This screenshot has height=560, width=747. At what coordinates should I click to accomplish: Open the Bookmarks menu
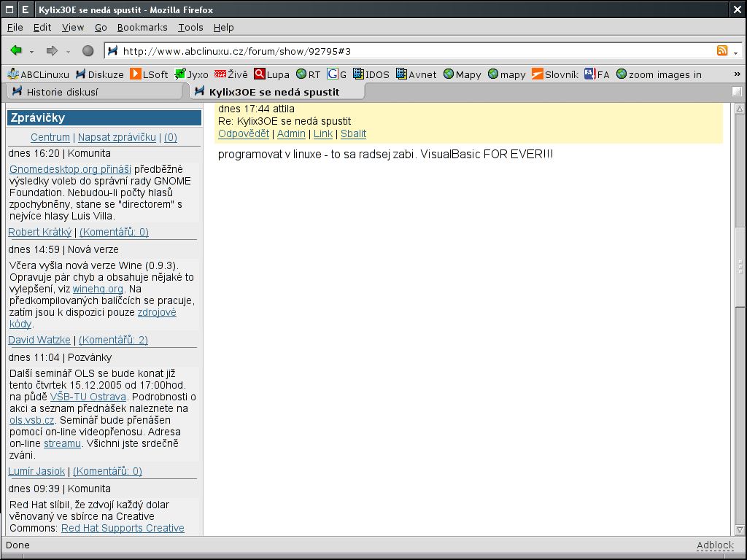(x=142, y=27)
